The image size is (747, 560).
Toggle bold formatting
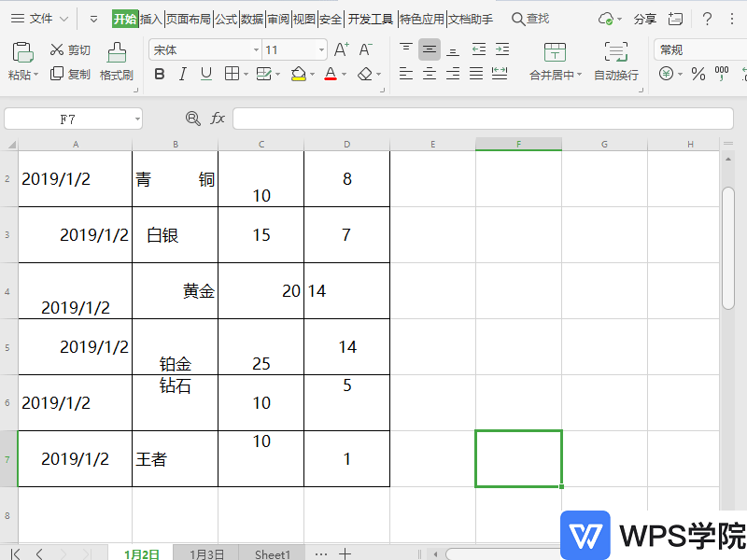[x=159, y=74]
